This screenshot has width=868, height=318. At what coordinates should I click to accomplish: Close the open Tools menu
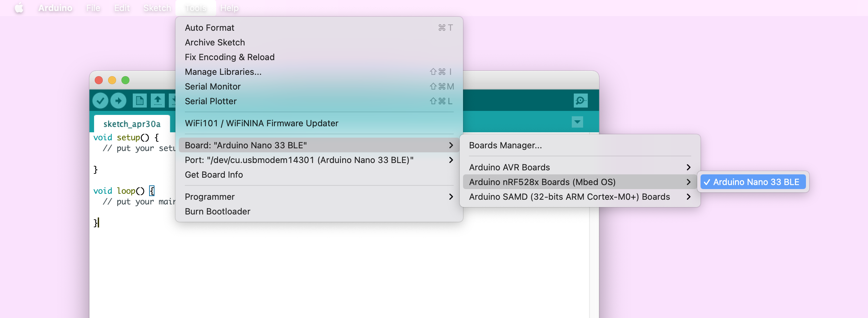[x=196, y=8]
